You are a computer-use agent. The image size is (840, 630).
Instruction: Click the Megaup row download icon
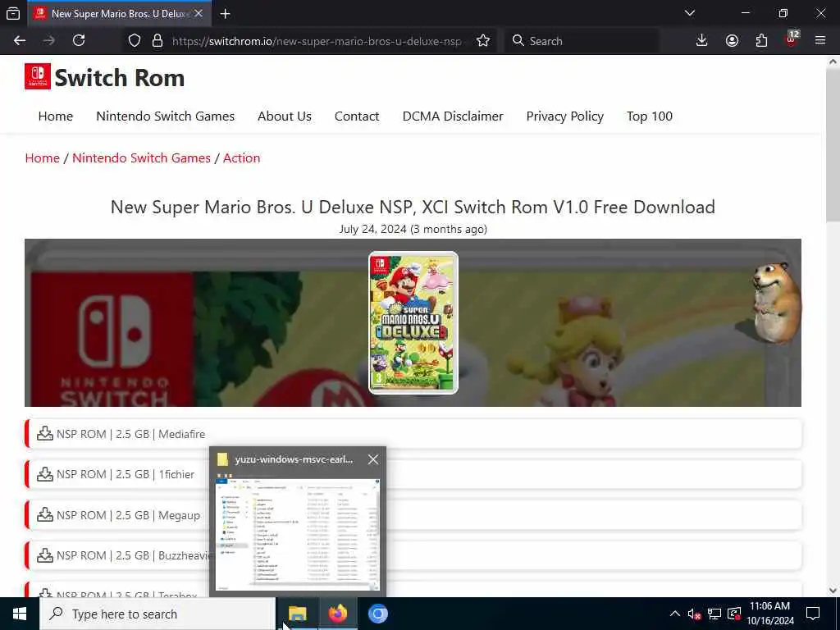click(45, 515)
